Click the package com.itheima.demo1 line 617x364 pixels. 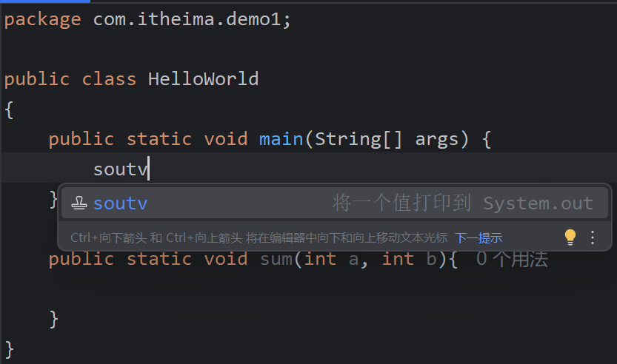147,19
